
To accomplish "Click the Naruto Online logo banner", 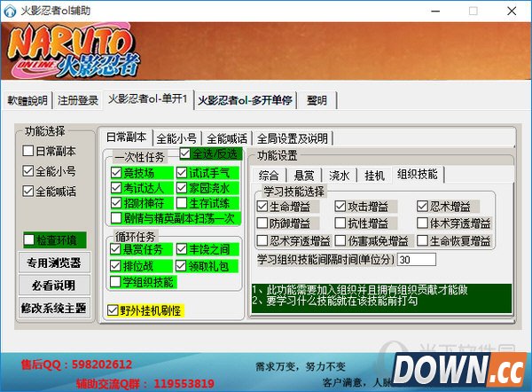I will coord(74,51).
